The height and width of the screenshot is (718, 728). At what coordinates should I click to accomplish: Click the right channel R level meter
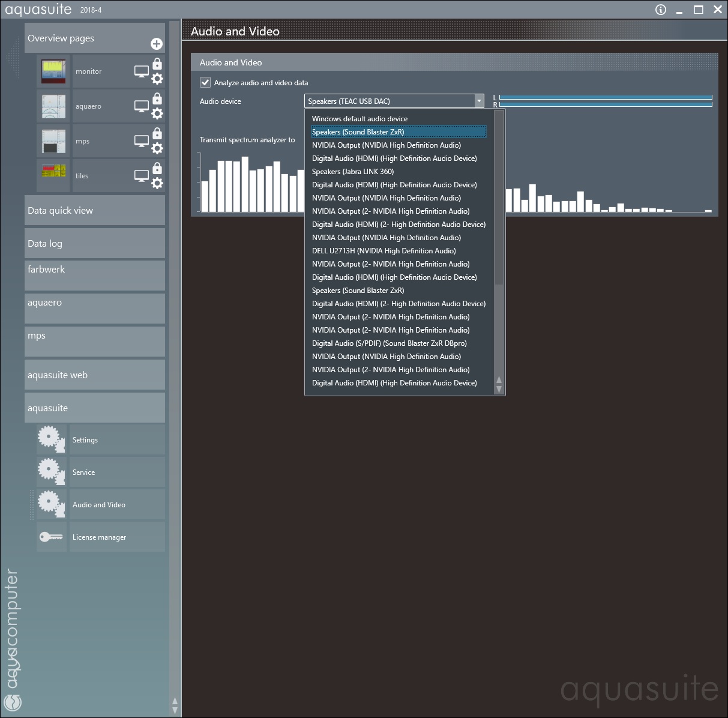coord(606,104)
